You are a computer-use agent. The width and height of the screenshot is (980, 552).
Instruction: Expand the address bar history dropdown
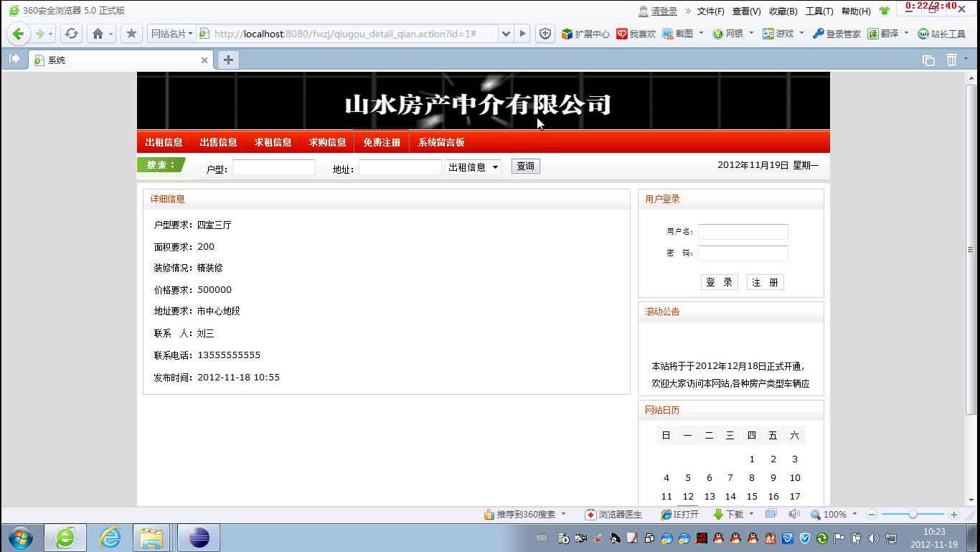click(506, 34)
